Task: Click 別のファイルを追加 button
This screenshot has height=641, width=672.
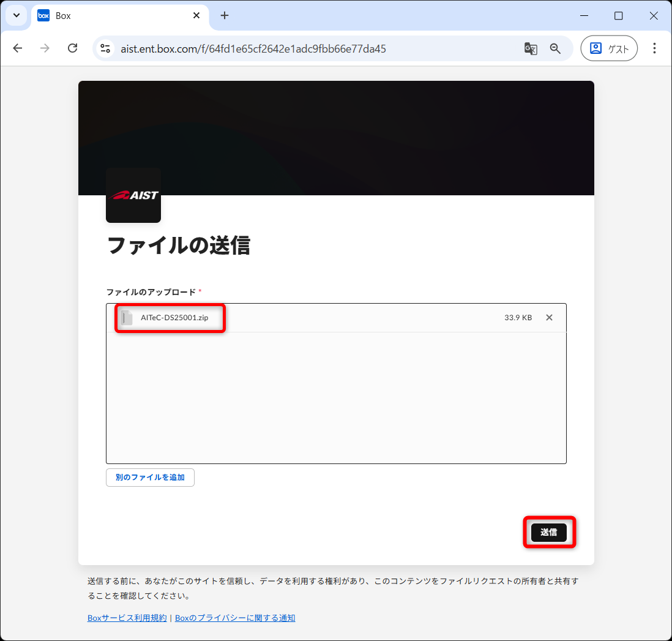Action: [x=150, y=478]
